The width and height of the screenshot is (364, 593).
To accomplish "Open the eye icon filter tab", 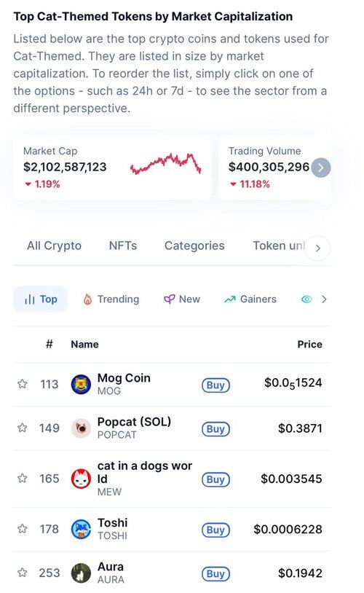I will (306, 299).
